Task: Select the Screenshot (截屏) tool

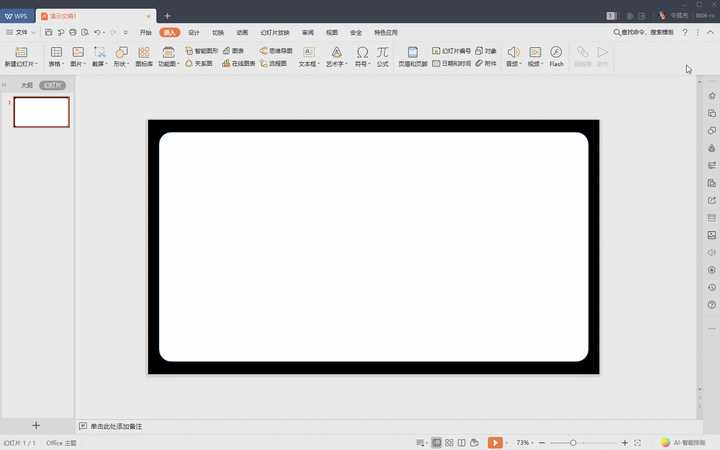Action: (99, 52)
